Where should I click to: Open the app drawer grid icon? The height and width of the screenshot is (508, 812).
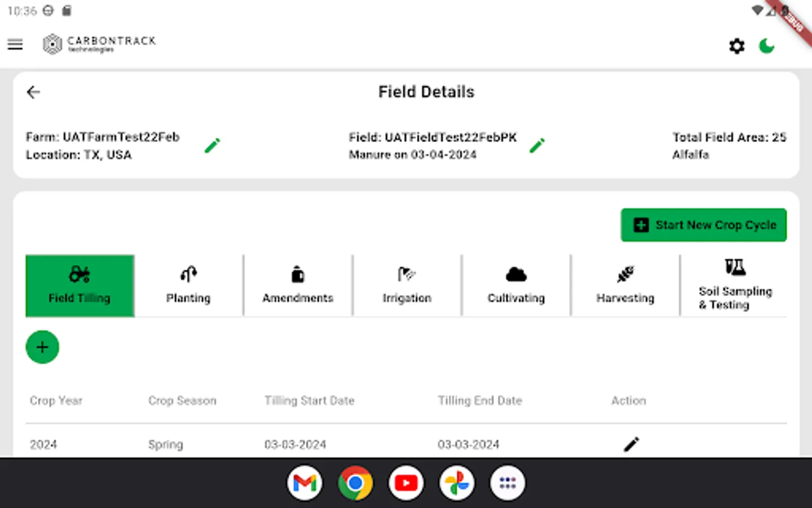(x=507, y=483)
